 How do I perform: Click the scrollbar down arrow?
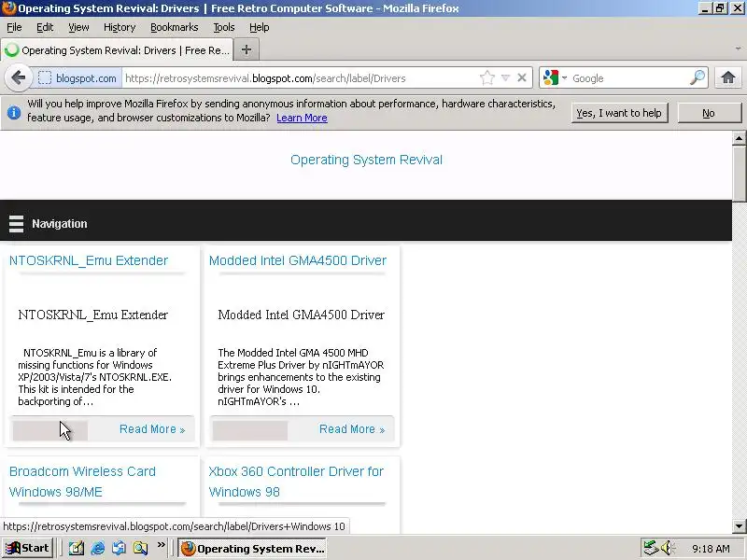point(739,526)
